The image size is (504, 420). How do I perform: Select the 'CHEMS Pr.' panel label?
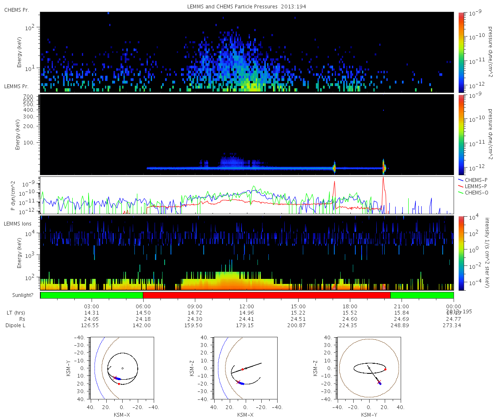click(x=16, y=10)
